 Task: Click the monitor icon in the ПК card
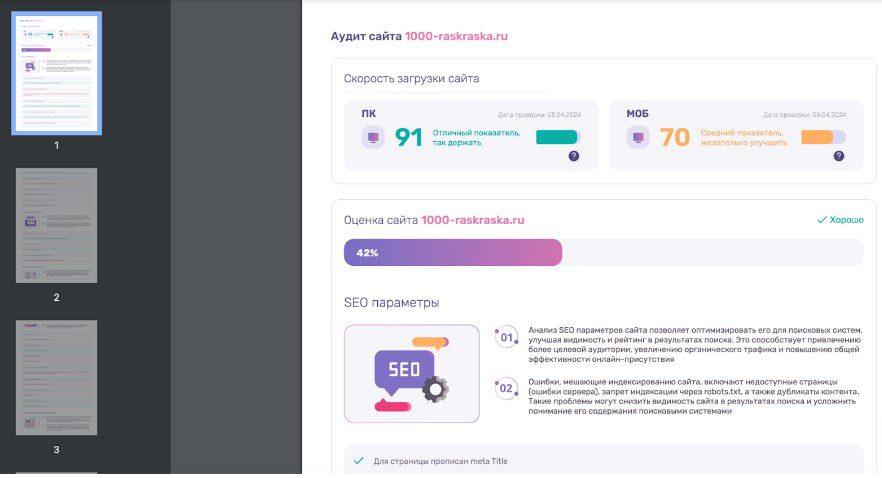(373, 137)
